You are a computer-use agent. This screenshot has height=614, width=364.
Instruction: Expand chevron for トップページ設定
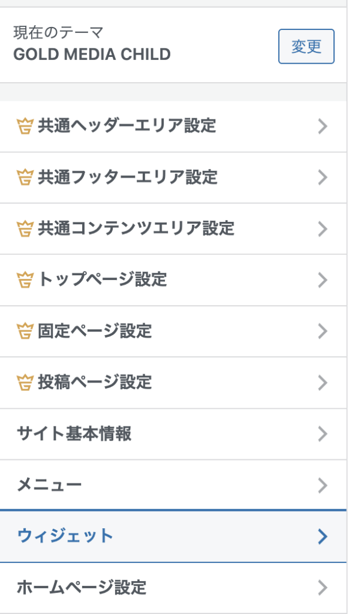pos(323,280)
